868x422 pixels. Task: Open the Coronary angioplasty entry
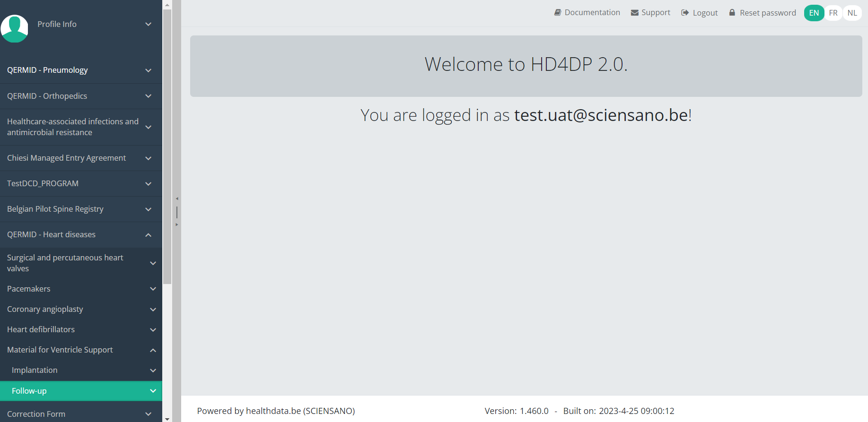click(x=45, y=309)
